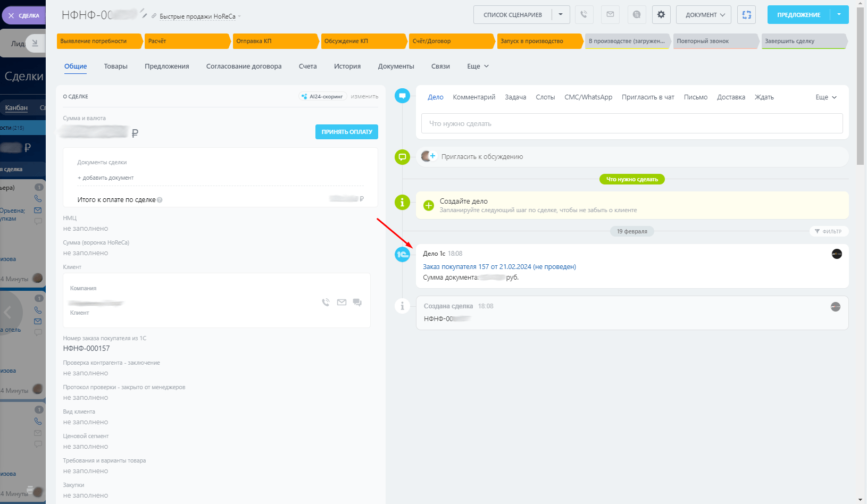Click the page vertical scrollbar on the right
The height and width of the screenshot is (504, 867).
coord(861,85)
